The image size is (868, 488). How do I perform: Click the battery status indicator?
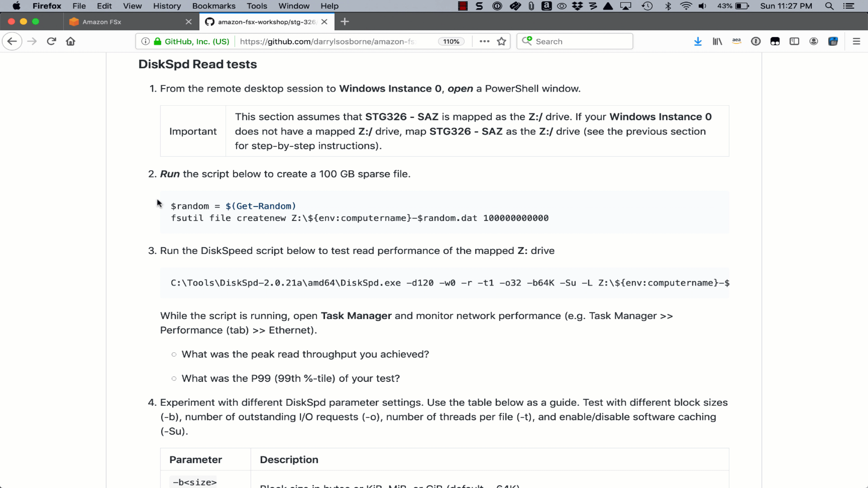click(733, 6)
